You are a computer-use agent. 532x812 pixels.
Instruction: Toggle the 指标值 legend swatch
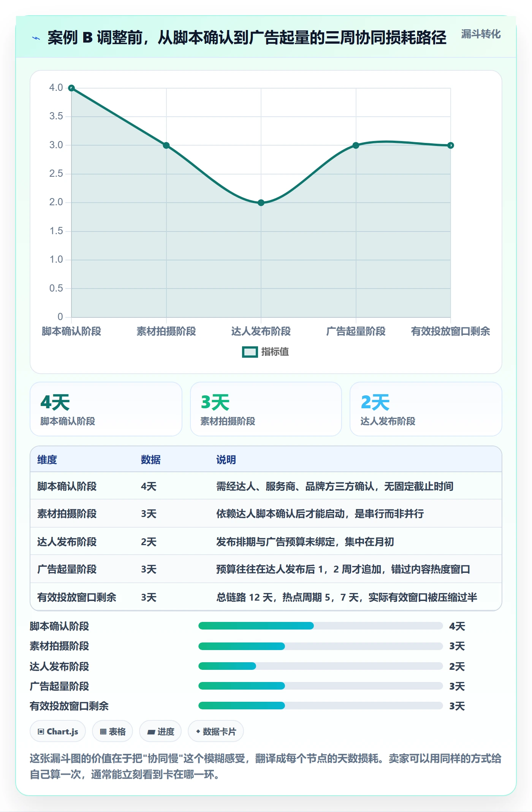coord(250,352)
